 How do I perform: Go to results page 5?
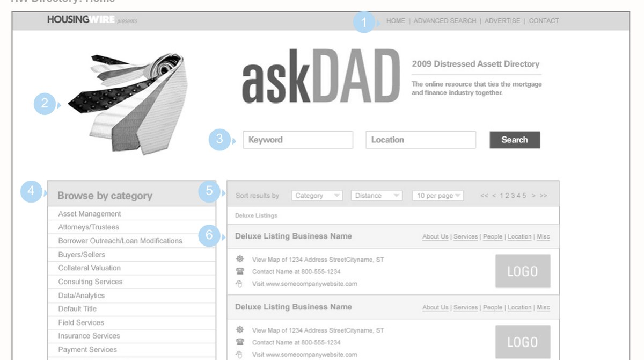click(524, 196)
